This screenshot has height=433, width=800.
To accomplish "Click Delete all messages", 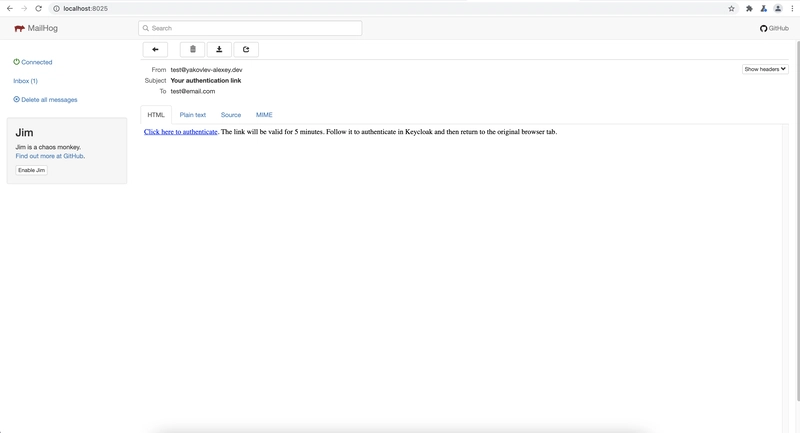I will pyautogui.click(x=45, y=100).
